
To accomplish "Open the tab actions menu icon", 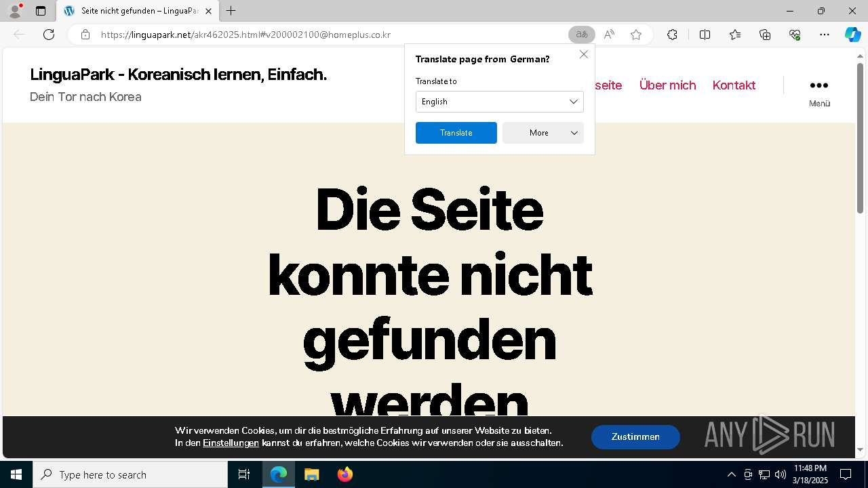I will pyautogui.click(x=41, y=11).
